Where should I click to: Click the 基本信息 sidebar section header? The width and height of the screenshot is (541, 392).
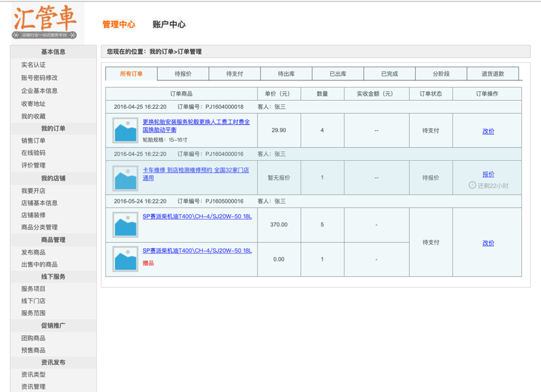pos(53,52)
